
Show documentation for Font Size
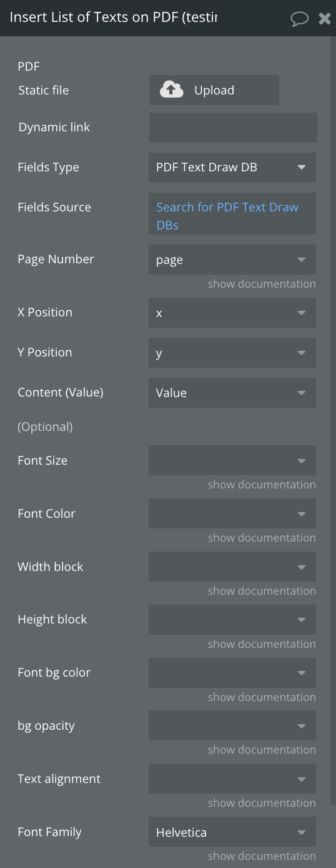pos(262,485)
